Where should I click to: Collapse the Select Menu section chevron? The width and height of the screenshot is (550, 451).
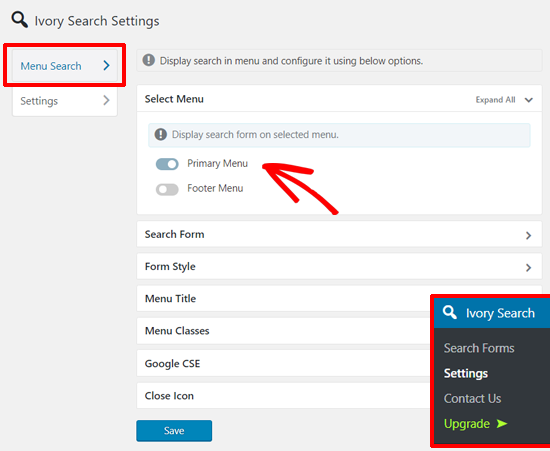tap(529, 100)
